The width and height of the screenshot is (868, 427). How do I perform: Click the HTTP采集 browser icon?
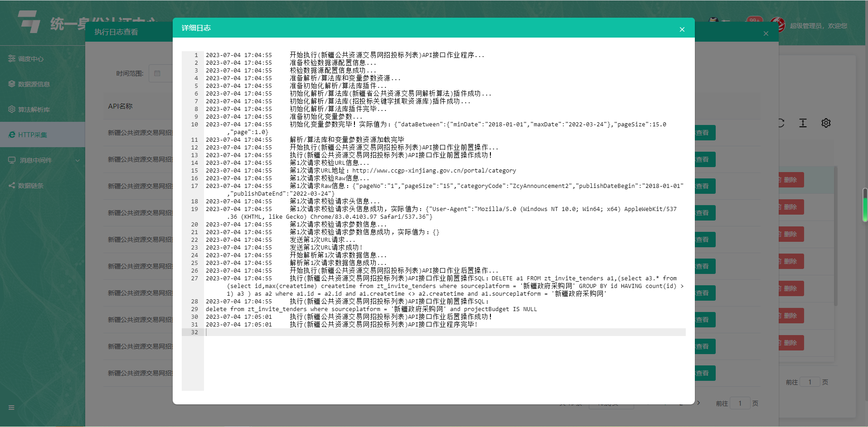pos(12,134)
